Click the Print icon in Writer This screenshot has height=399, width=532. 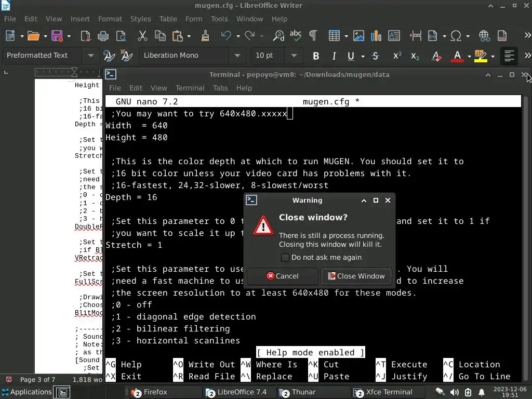pos(103,36)
